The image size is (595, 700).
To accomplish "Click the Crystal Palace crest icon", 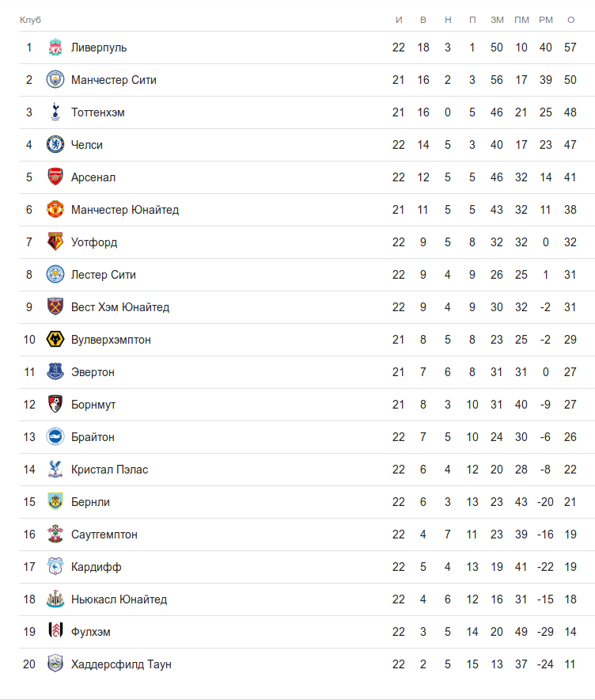I will pos(55,470).
